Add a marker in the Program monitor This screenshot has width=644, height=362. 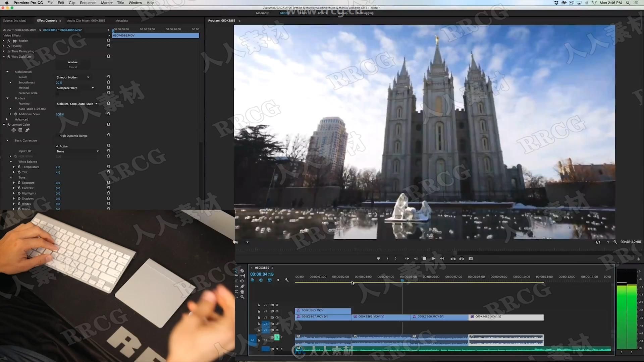click(x=378, y=259)
